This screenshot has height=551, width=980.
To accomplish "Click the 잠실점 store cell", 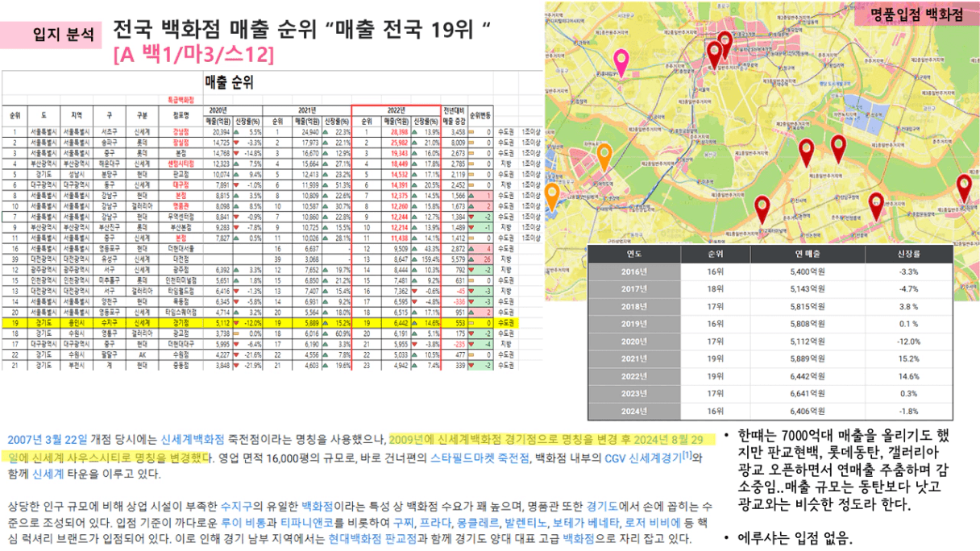I will pyautogui.click(x=181, y=142).
